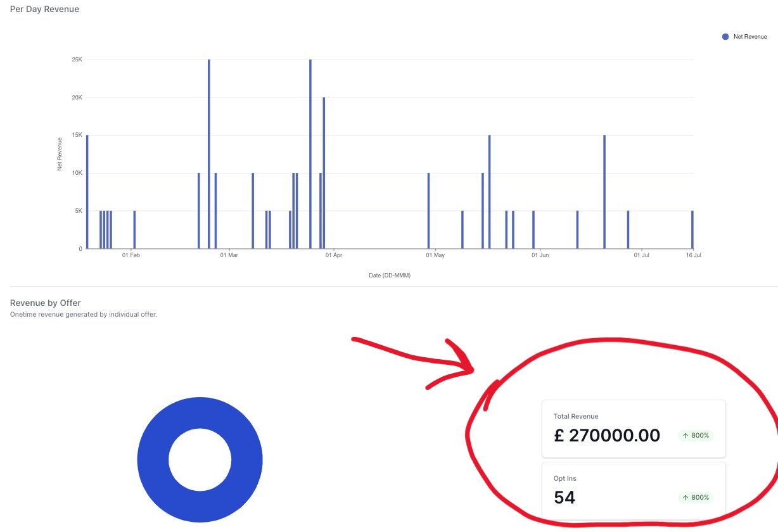778x532 pixels.
Task: Click the 01 Mar x-axis label
Action: [x=229, y=255]
